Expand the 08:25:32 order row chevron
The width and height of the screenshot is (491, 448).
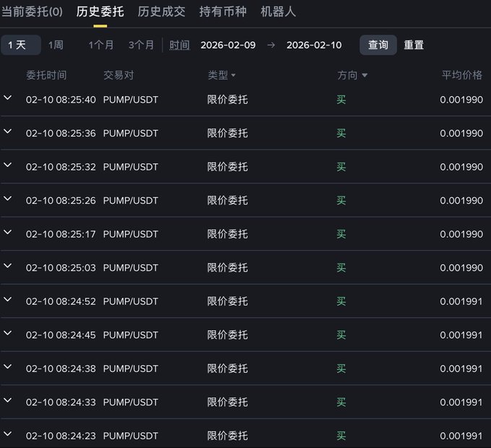tap(8, 165)
